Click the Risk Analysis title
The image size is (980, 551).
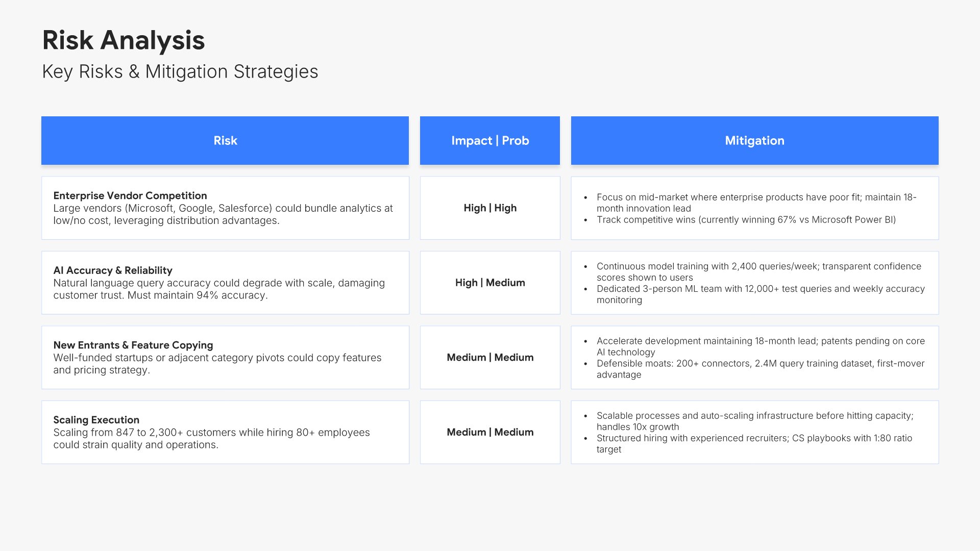pos(124,40)
